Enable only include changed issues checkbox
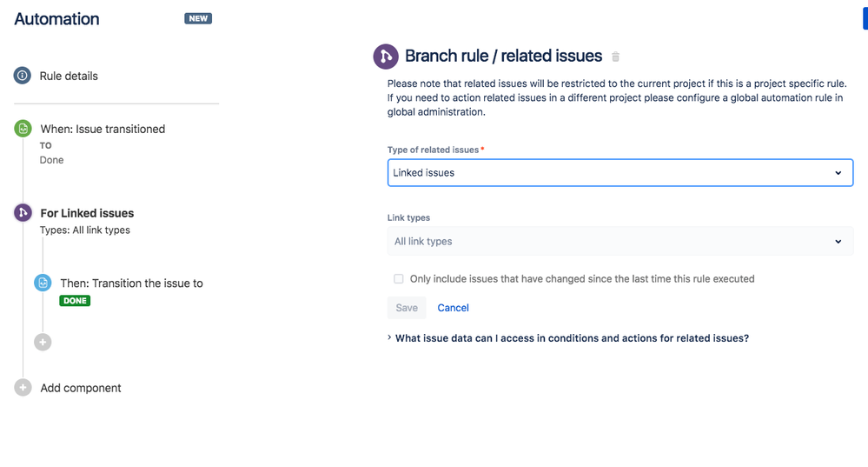 coord(399,279)
